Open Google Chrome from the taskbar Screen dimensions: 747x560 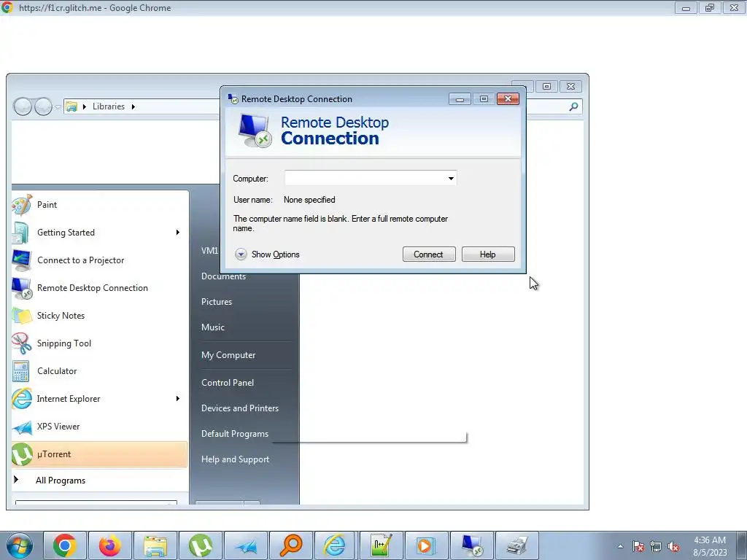[65, 545]
